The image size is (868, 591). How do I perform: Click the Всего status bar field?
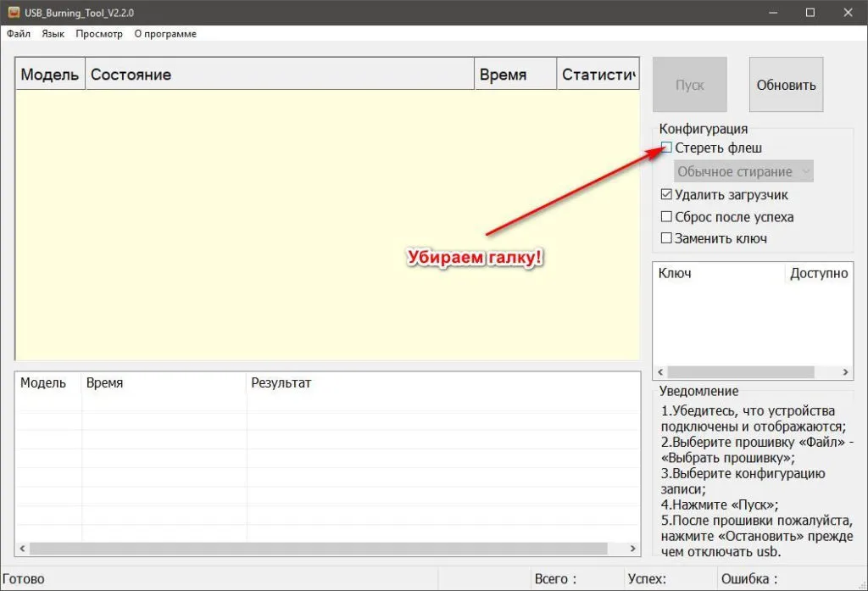576,579
